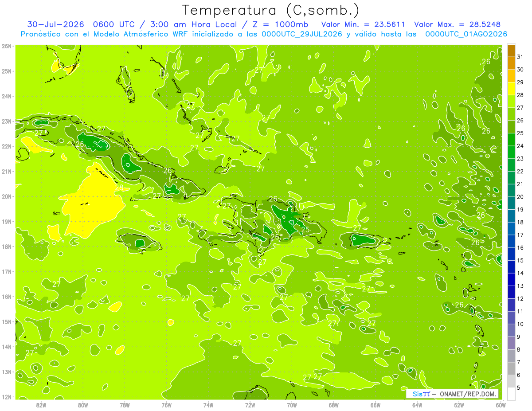
Task: Click the 15N latitude label
Action: pyautogui.click(x=6, y=322)
